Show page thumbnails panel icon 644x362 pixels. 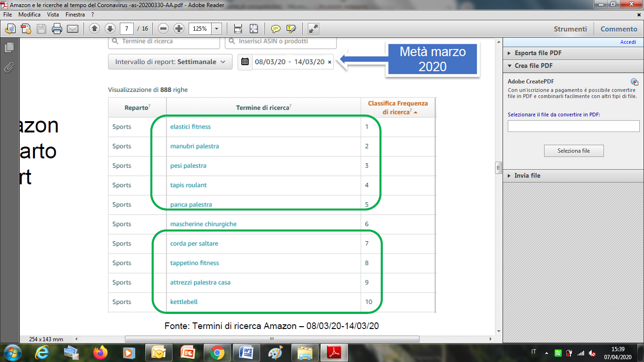click(x=9, y=48)
